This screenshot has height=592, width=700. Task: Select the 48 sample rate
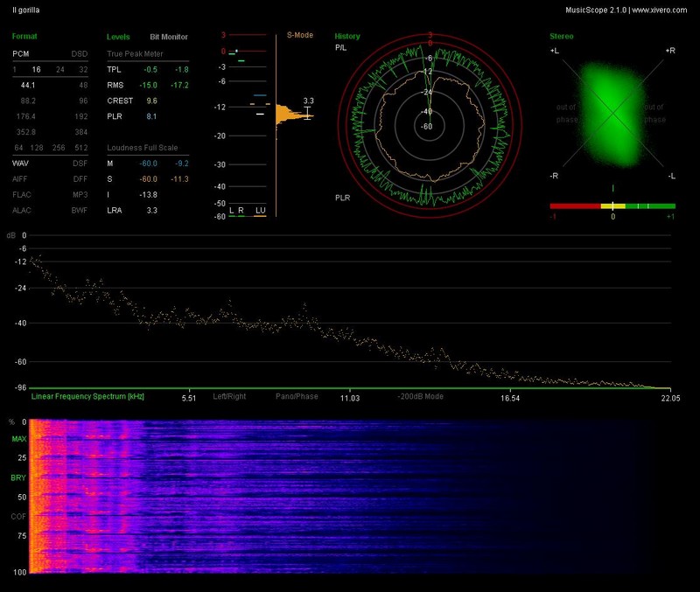coord(83,85)
